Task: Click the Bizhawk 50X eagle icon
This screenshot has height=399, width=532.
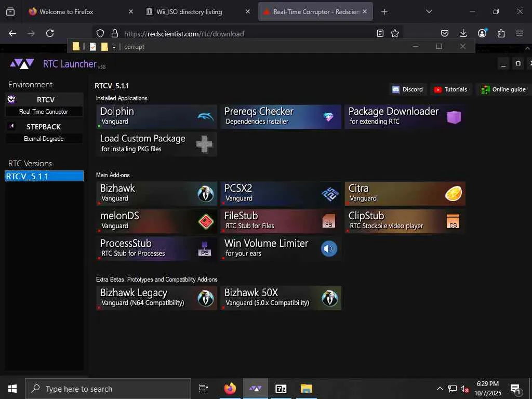Action: [330, 298]
